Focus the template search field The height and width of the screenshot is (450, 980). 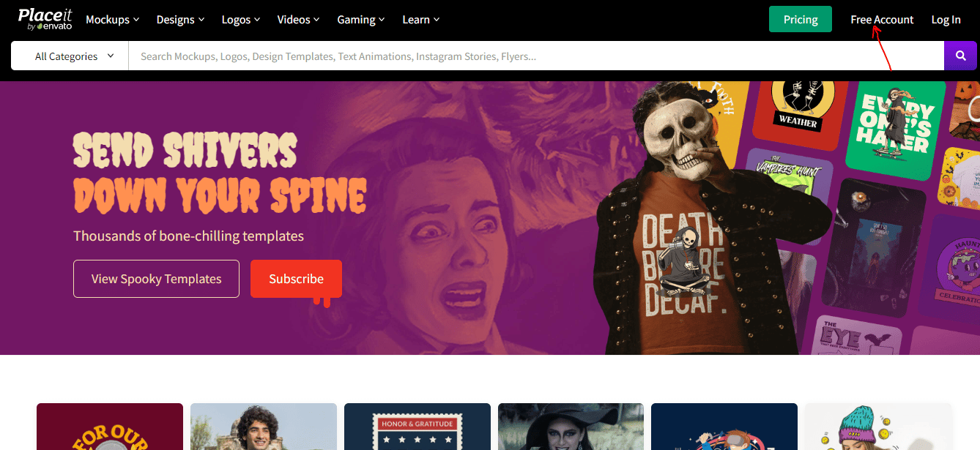(x=536, y=56)
